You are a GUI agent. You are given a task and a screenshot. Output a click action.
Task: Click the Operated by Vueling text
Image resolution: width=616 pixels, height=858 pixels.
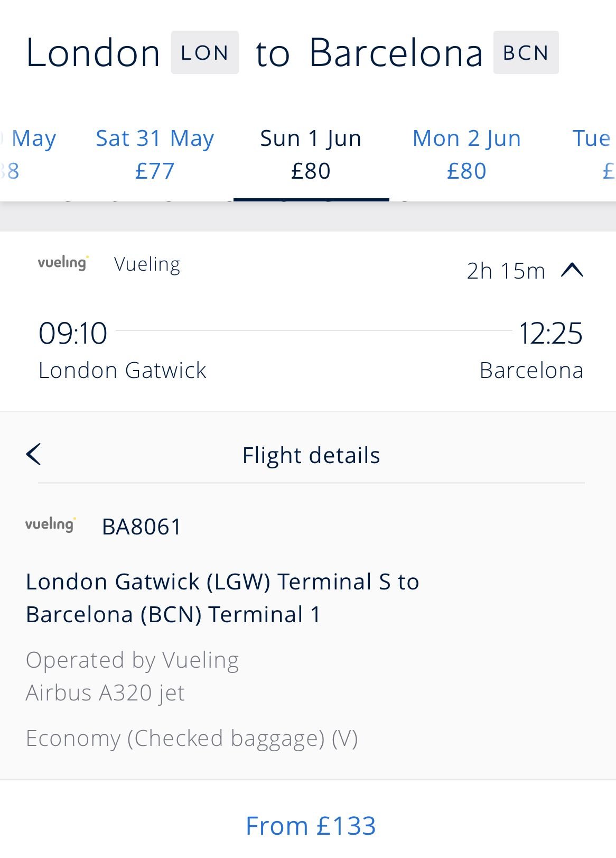[132, 660]
